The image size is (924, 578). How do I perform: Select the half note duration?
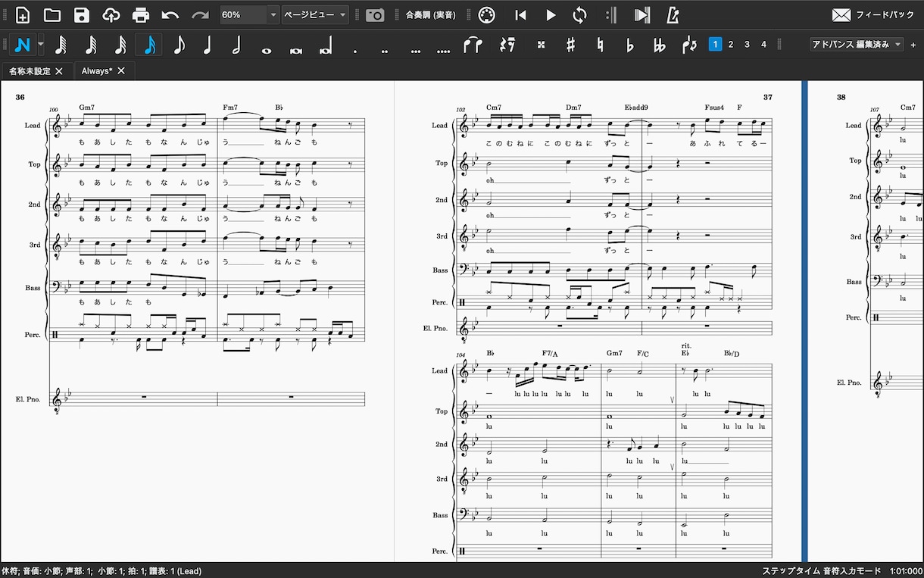pos(236,45)
